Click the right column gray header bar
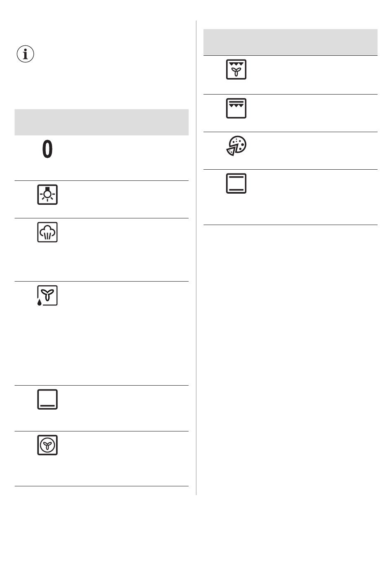The image size is (392, 571). pyautogui.click(x=290, y=42)
